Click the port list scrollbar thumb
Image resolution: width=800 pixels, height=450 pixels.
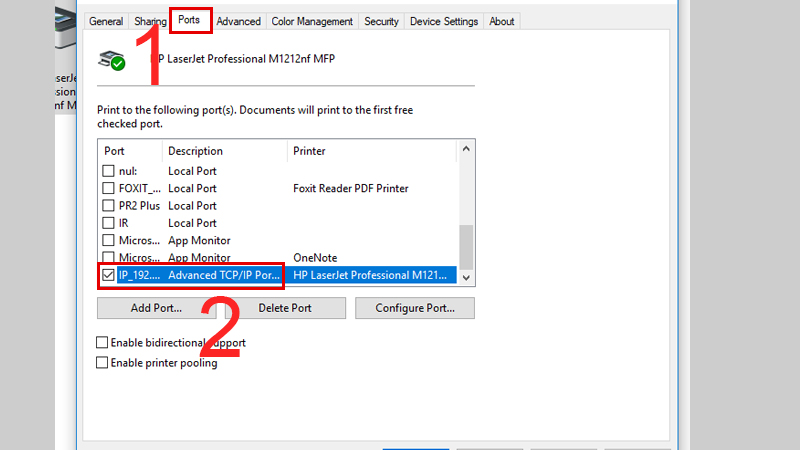(466, 247)
